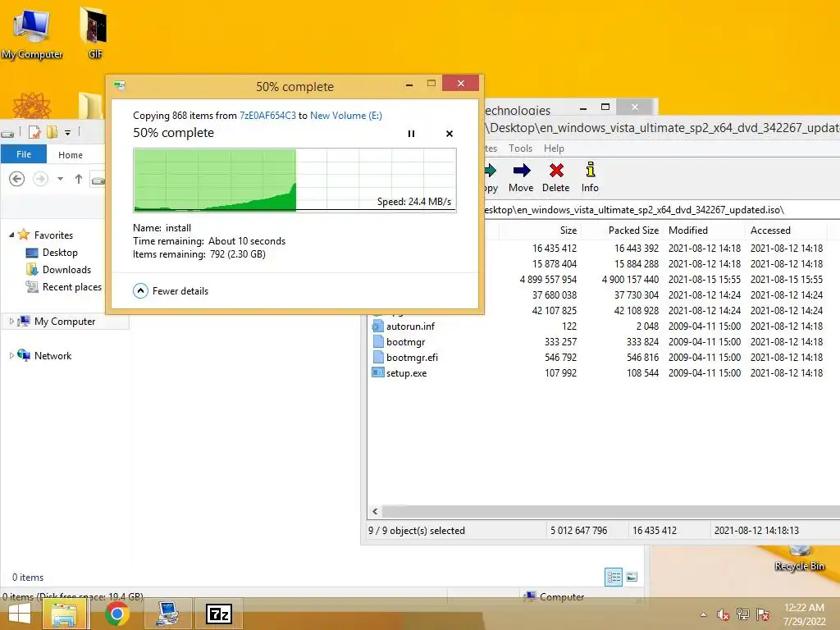Open the Help menu in 7-Zip

[x=554, y=148]
